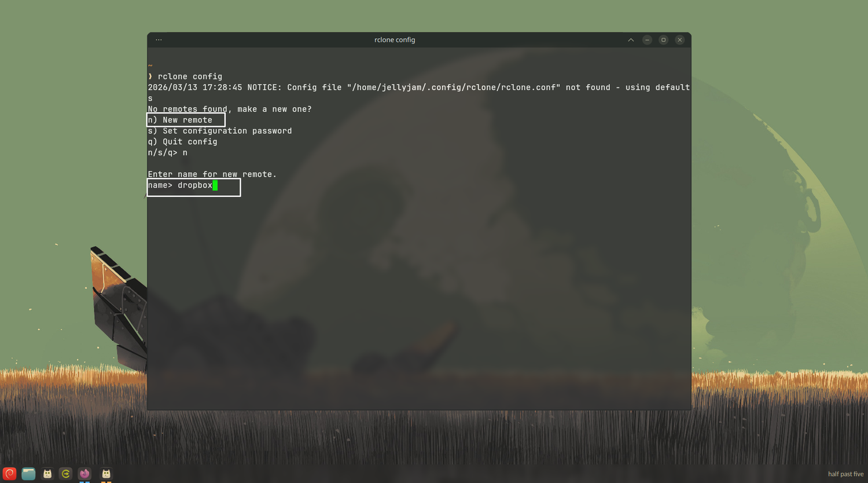Open the three-dots window menu
Image resolution: width=868 pixels, height=483 pixels.
(x=159, y=40)
